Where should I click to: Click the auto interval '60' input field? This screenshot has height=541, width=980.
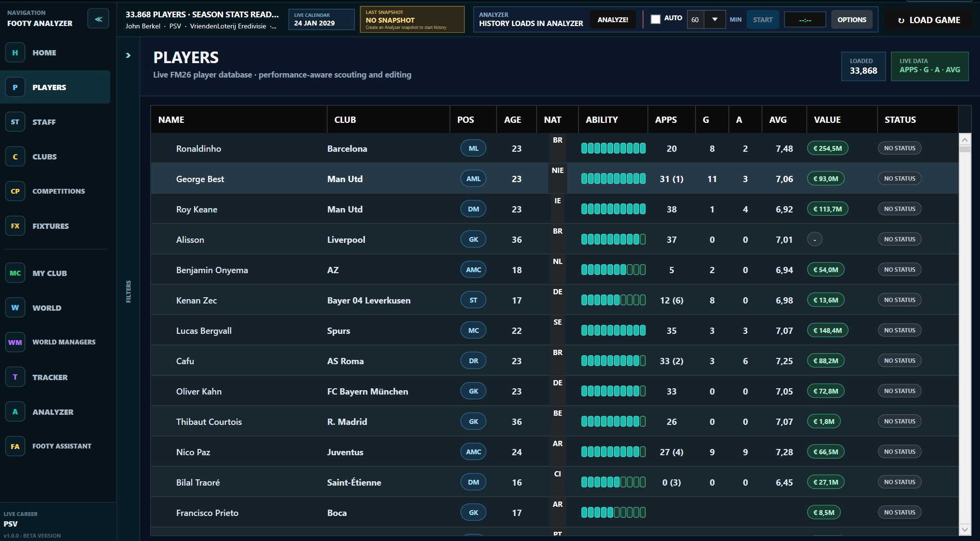tap(695, 20)
